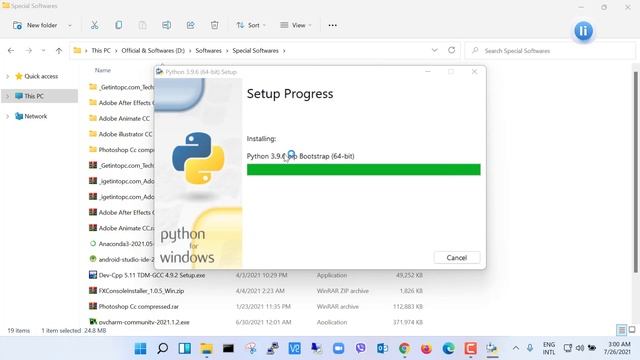Image resolution: width=640 pixels, height=360 pixels.
Task: Click the Name column header
Action: pyautogui.click(x=103, y=70)
